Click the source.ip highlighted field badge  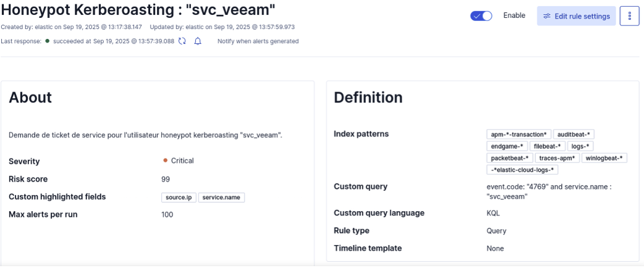pos(179,198)
